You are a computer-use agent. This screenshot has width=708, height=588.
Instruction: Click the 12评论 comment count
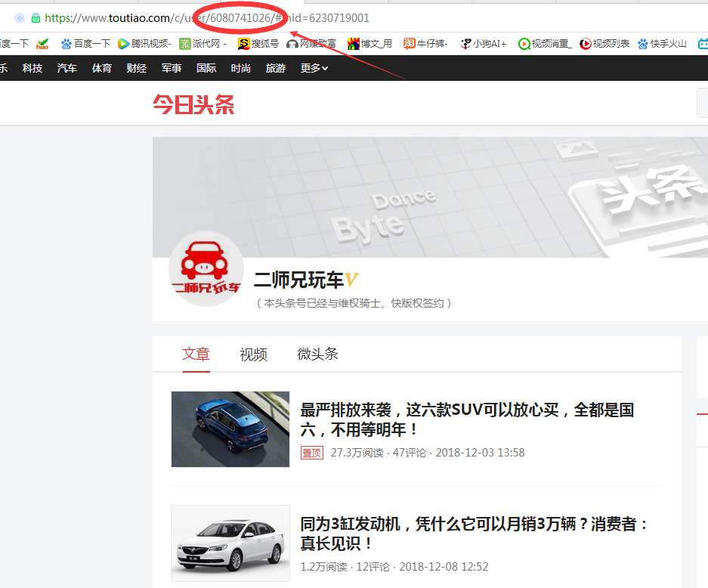[x=373, y=566]
